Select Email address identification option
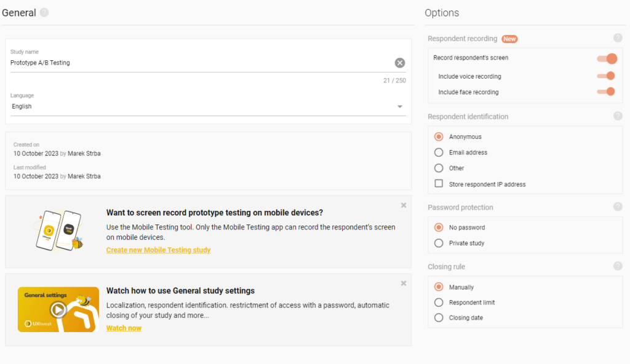 point(439,152)
